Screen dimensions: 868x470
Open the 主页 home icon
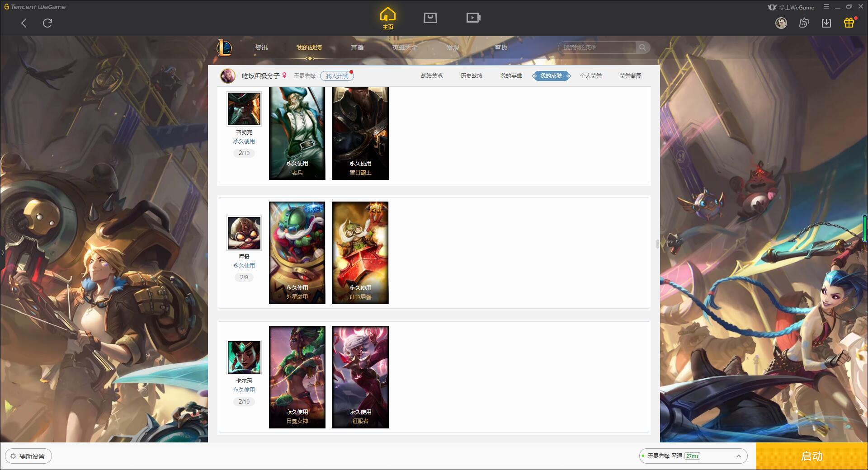point(387,19)
